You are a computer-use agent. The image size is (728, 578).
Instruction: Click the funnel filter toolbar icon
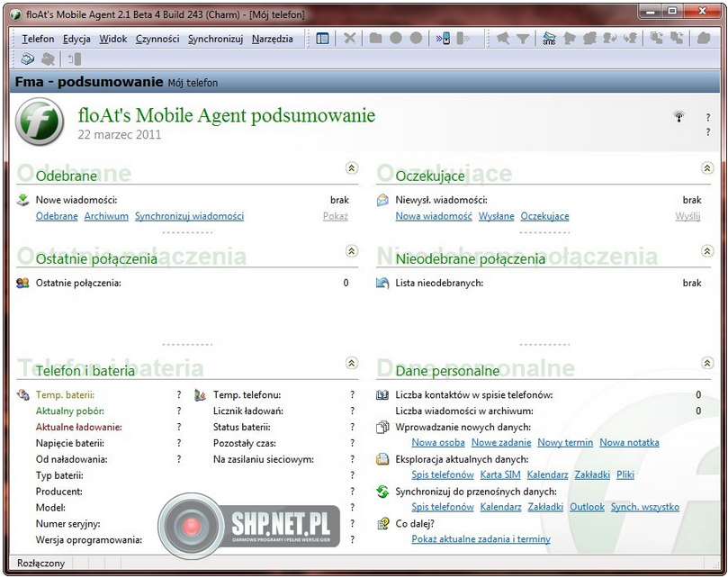523,39
